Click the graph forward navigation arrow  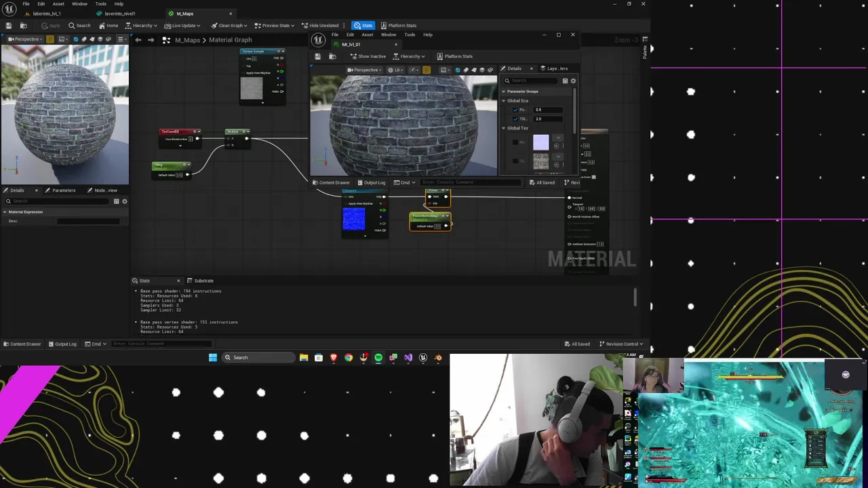click(151, 40)
